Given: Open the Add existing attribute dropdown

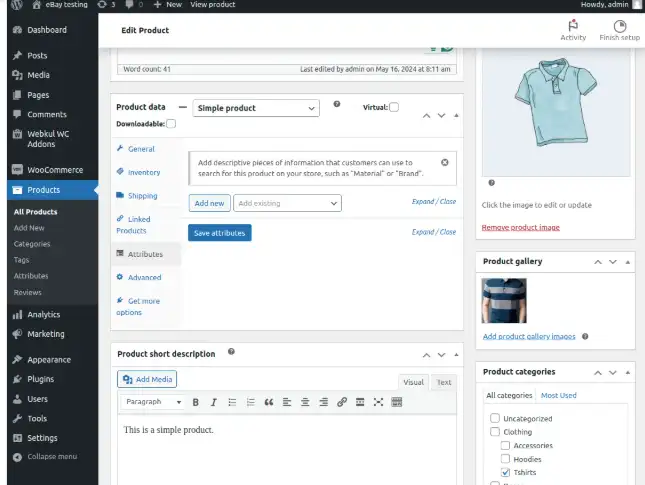Looking at the screenshot, I should (x=287, y=203).
